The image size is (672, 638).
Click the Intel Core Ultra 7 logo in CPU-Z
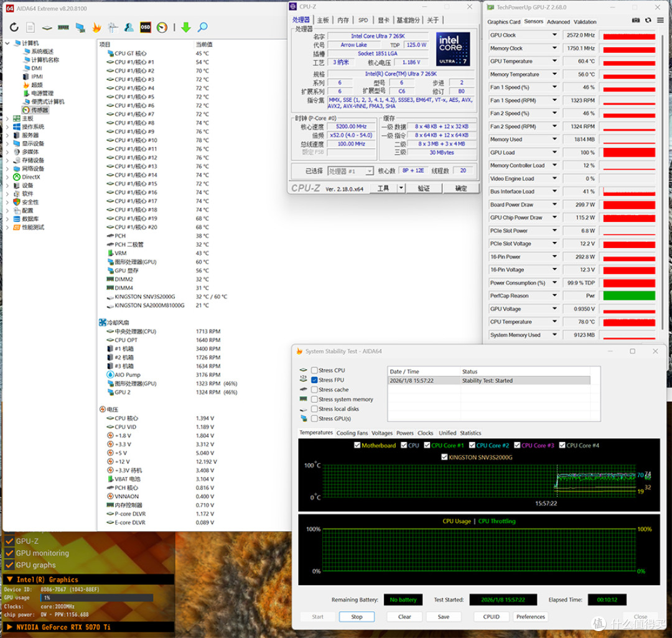coord(452,49)
